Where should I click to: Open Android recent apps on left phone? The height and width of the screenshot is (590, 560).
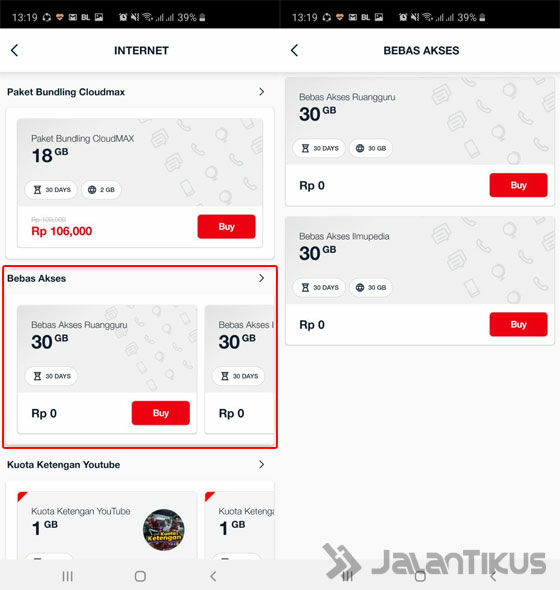(x=67, y=576)
